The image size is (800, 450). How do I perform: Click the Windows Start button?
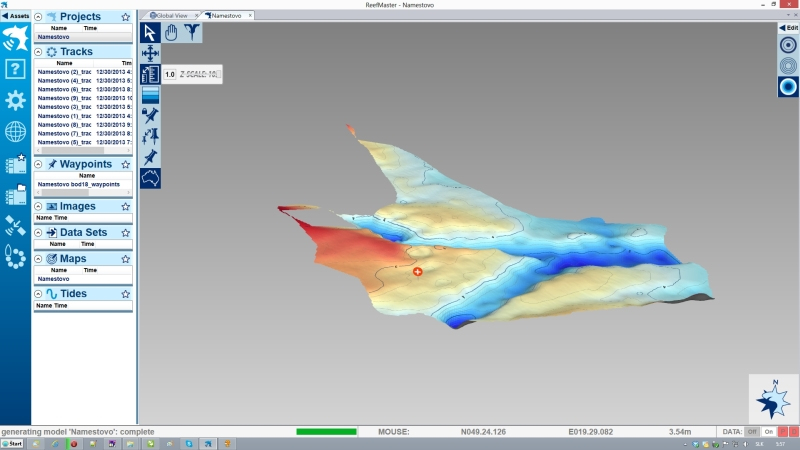(13, 443)
